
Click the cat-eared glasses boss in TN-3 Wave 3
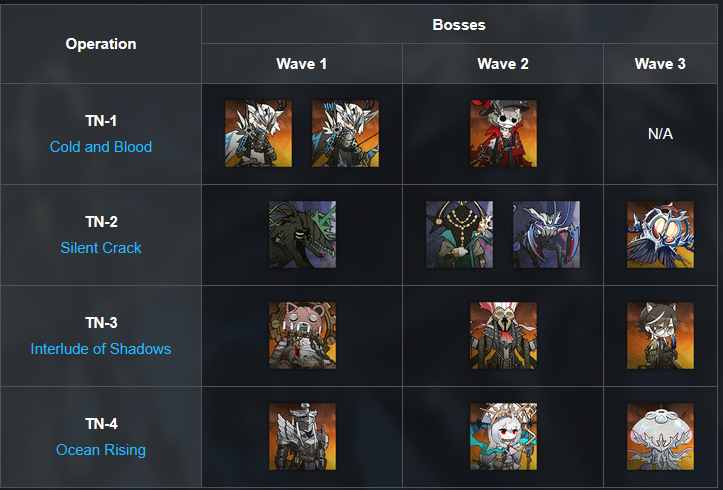(660, 335)
